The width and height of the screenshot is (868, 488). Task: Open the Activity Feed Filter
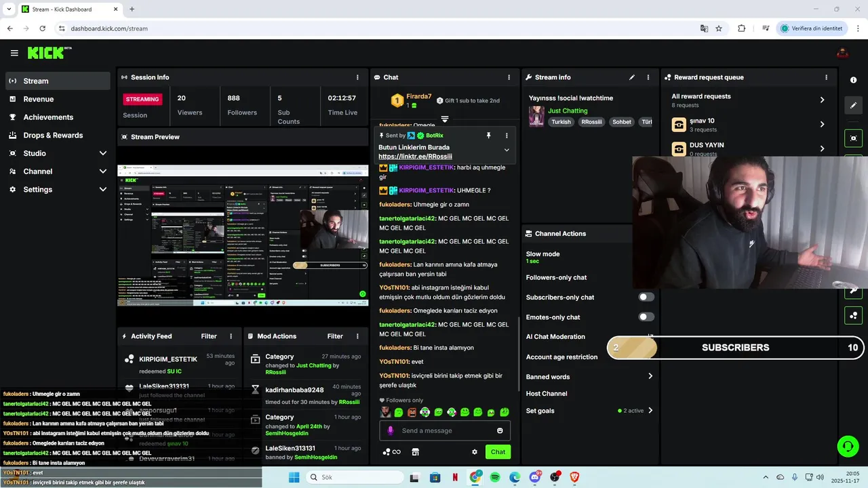pyautogui.click(x=209, y=336)
